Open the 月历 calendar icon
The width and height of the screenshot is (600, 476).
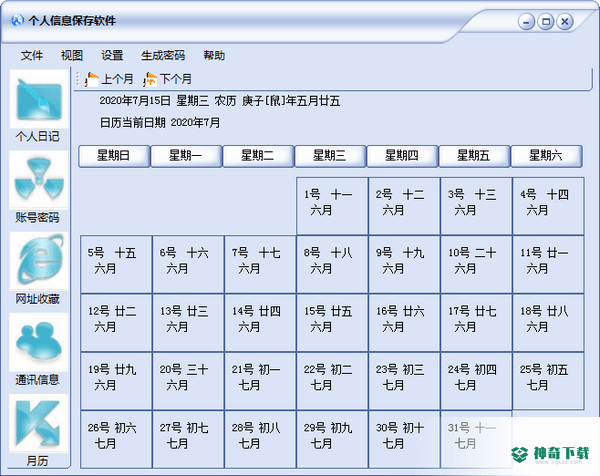coord(39,423)
